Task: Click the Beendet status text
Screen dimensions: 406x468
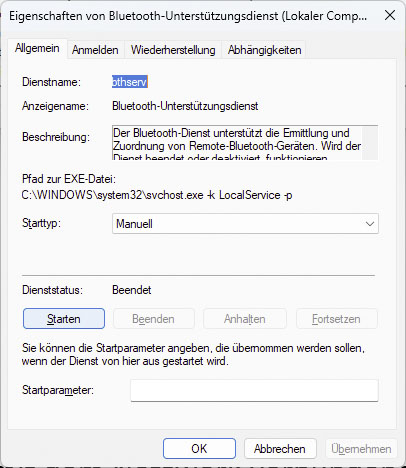Action: [x=132, y=290]
